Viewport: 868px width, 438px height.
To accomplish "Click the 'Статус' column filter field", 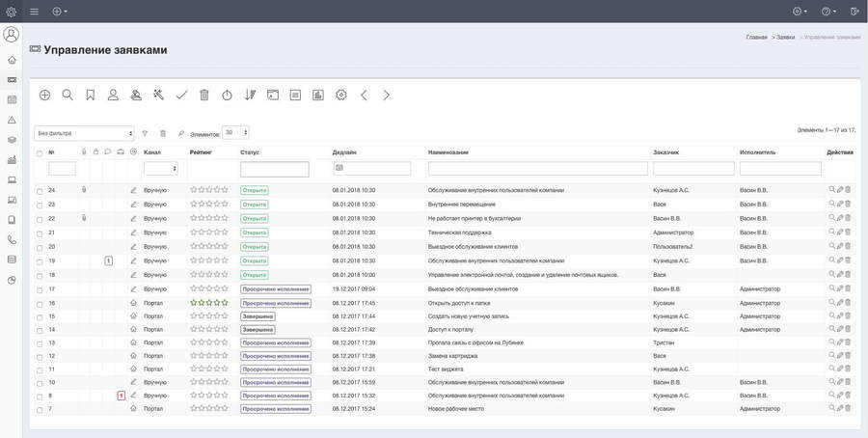I will [274, 169].
